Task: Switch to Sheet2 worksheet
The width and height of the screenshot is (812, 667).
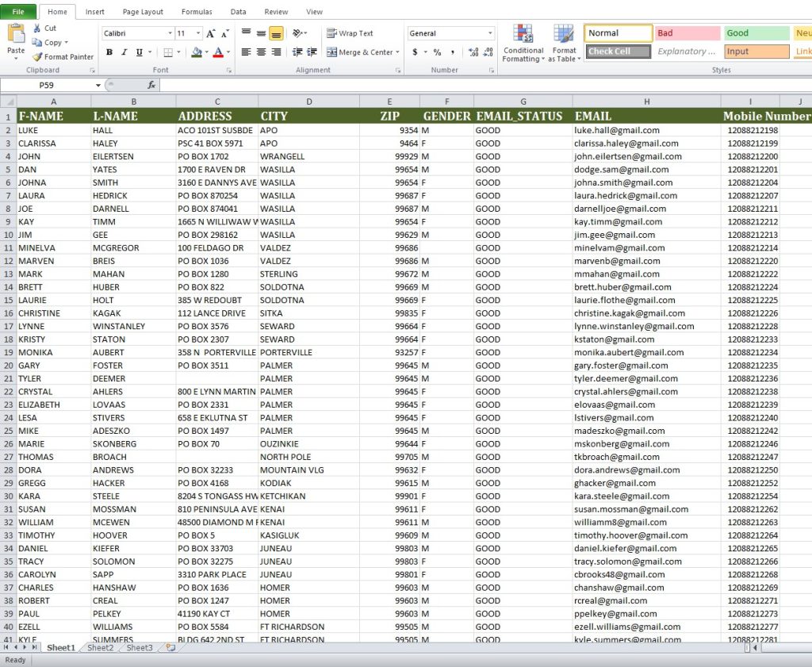Action: click(x=101, y=648)
